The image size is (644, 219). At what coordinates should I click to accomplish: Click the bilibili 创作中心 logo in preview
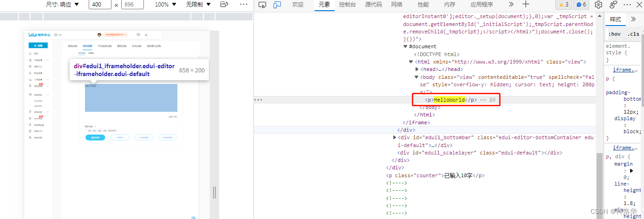coord(39,34)
